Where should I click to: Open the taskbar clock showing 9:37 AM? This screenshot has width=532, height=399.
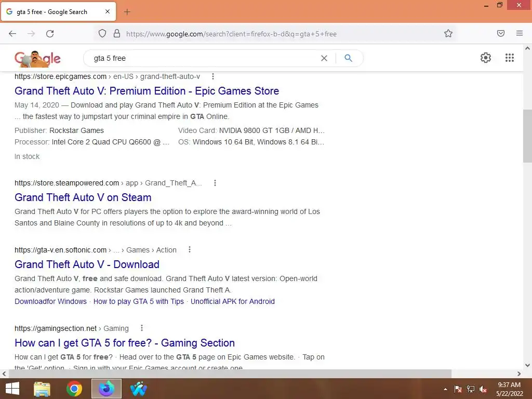(509, 389)
